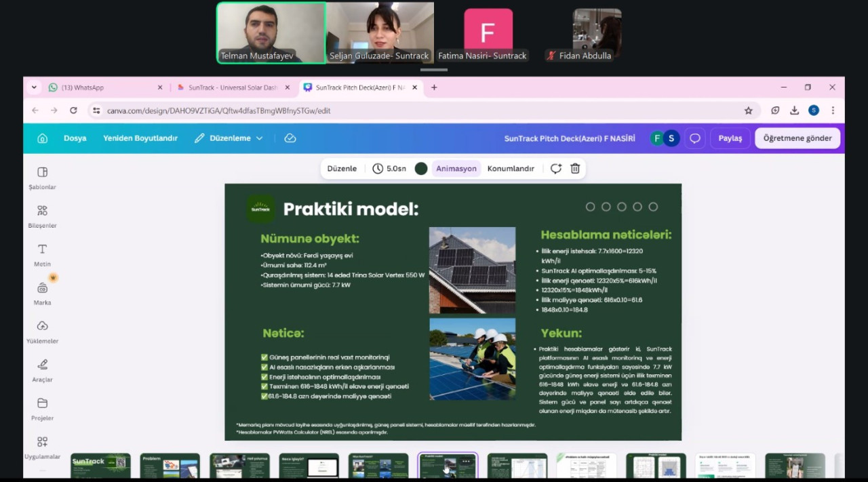Close the SunTrack Pitch Deck tab
The image size is (868, 482).
[415, 87]
